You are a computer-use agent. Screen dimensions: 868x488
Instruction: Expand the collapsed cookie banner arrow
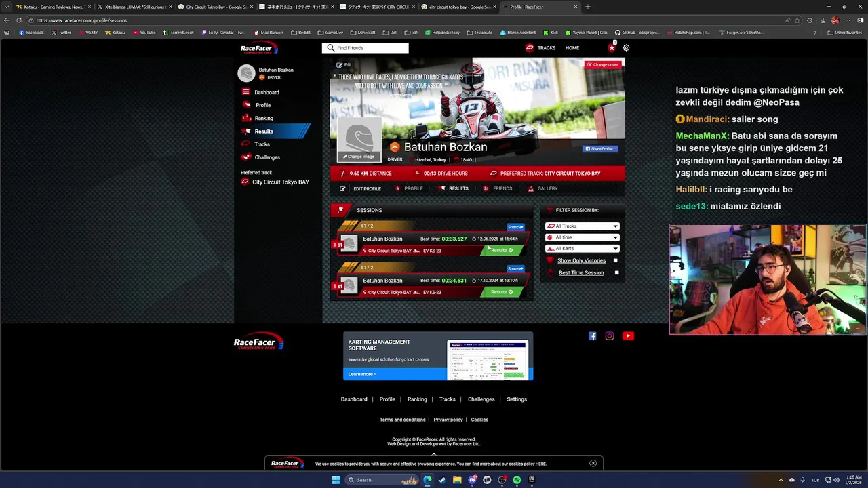pyautogui.click(x=434, y=455)
